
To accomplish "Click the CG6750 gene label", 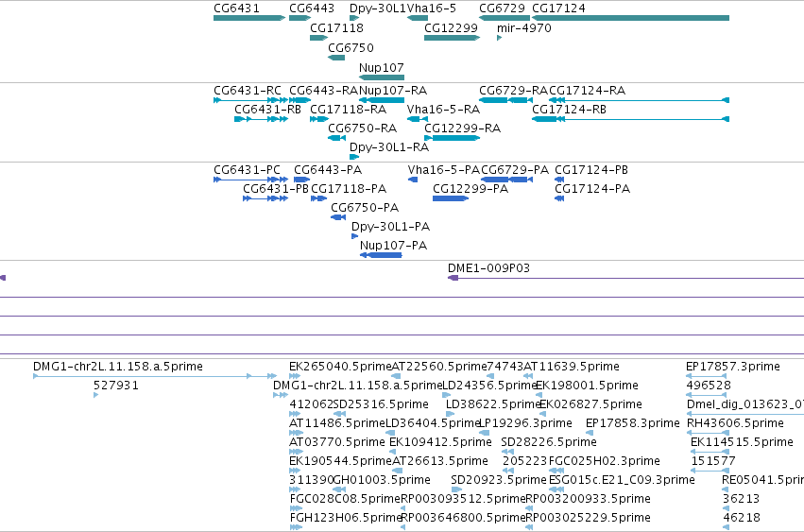I will (x=351, y=47).
